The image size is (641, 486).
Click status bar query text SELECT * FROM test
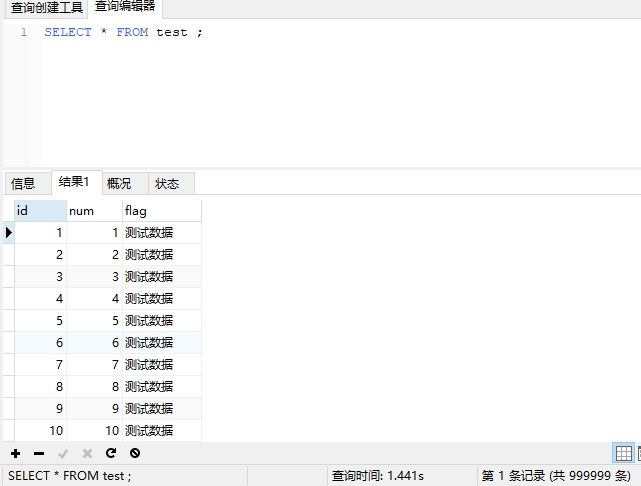tap(69, 476)
